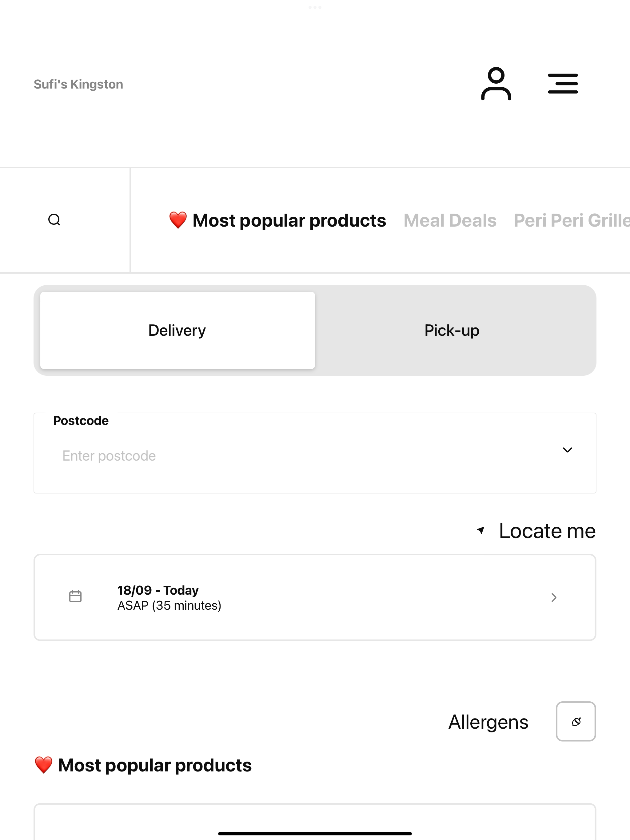
Task: Tap the heart emoji beside section heading
Action: (x=43, y=765)
